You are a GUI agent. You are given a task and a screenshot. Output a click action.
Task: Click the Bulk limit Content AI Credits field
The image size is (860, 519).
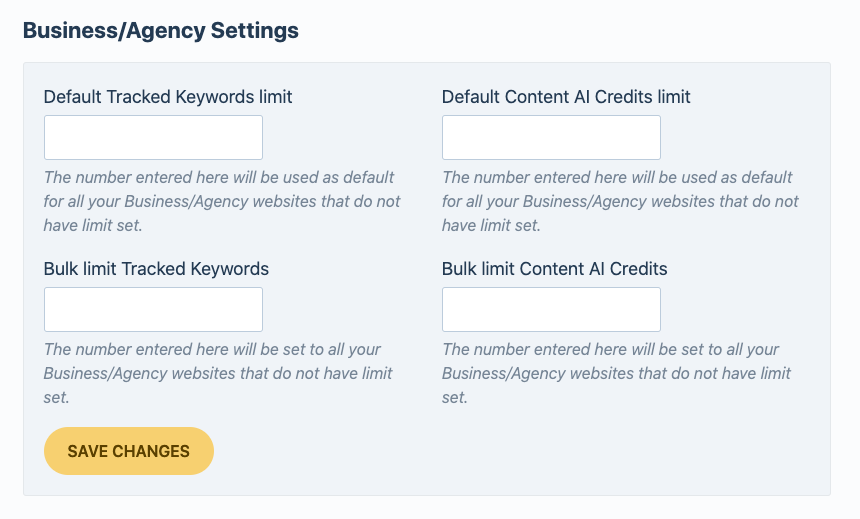[x=551, y=309]
